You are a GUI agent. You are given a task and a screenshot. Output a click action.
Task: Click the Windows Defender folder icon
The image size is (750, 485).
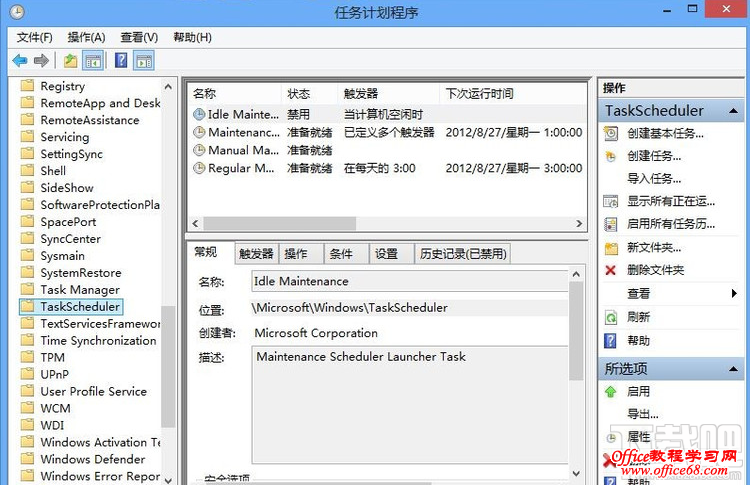point(27,459)
